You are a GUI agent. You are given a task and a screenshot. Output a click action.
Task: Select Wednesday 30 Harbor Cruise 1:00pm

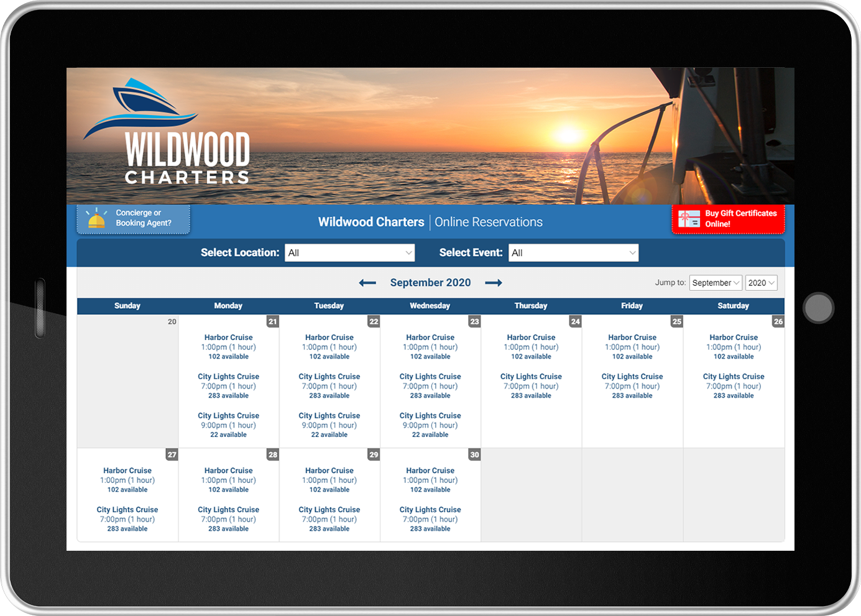(x=430, y=480)
